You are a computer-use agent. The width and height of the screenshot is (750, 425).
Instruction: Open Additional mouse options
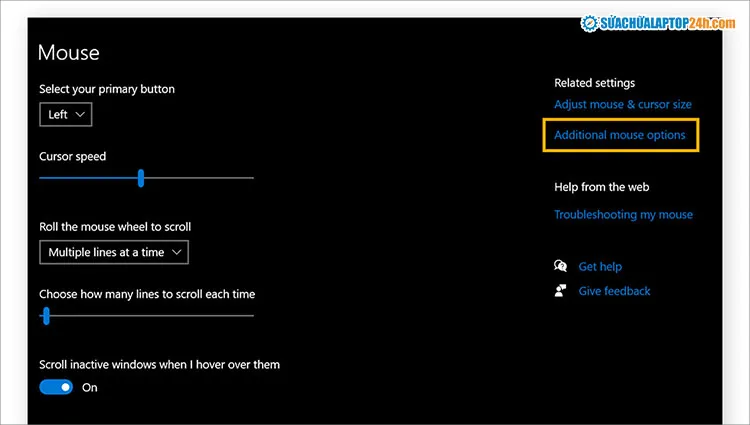click(619, 135)
